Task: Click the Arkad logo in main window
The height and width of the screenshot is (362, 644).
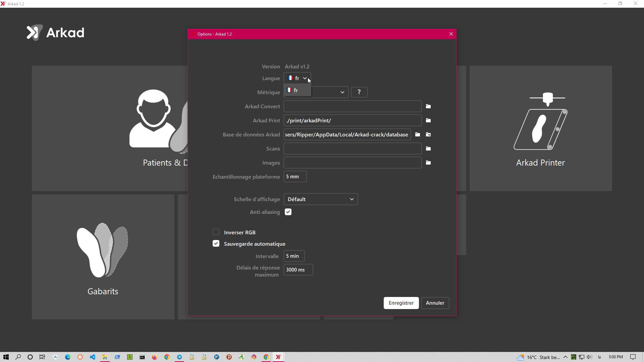Action: [56, 33]
